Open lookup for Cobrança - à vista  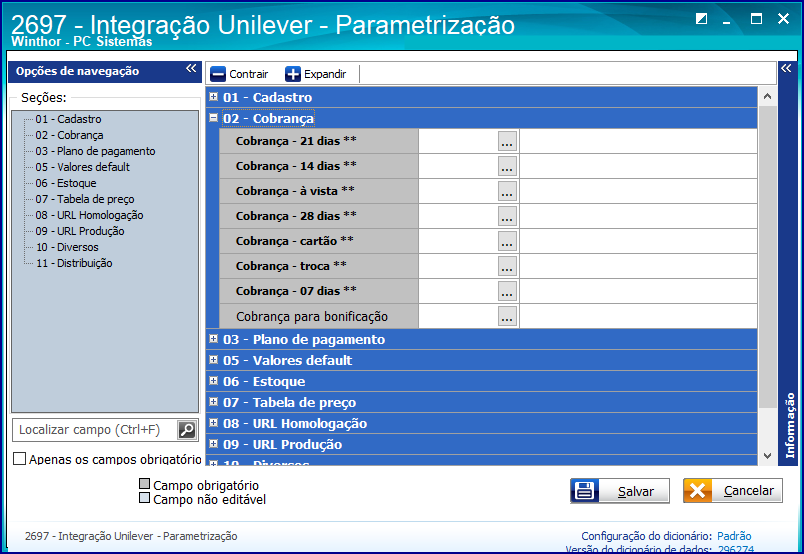507,191
